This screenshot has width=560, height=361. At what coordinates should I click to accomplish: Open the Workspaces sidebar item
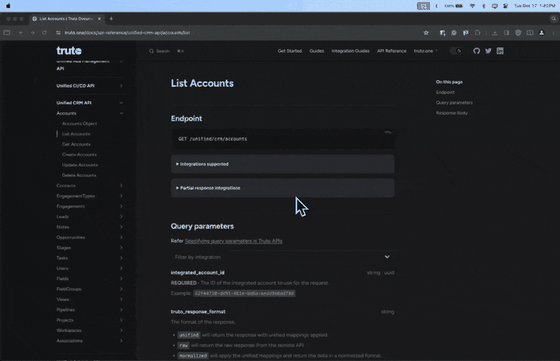tap(69, 331)
